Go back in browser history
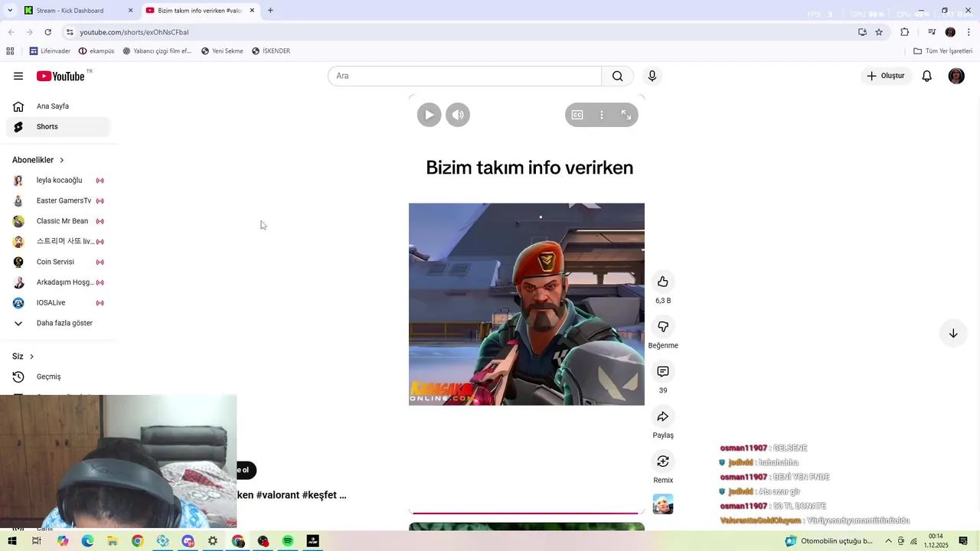Viewport: 980px width, 551px height. tap(11, 32)
